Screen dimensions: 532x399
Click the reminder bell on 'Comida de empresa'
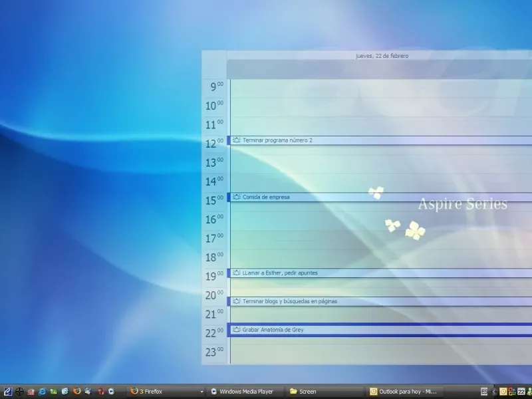(236, 197)
